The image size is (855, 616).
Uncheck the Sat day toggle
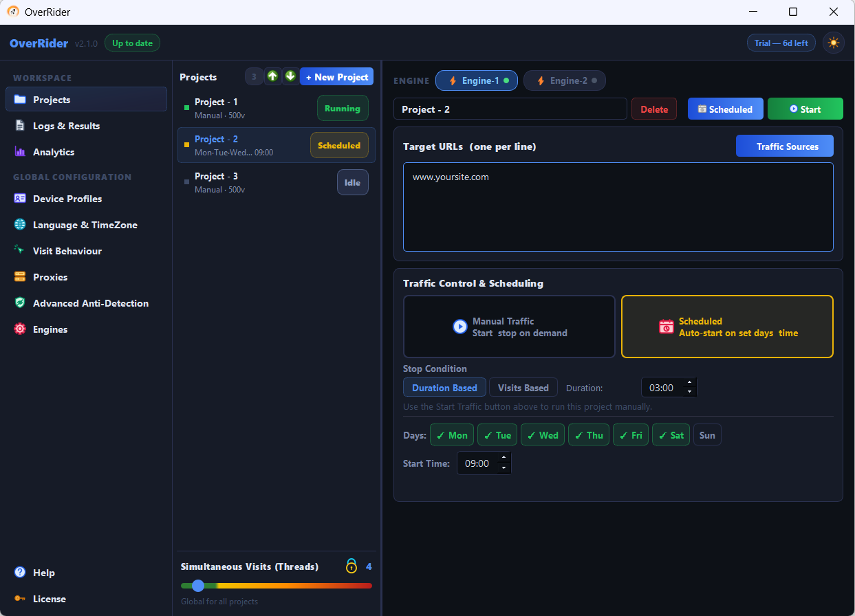671,435
